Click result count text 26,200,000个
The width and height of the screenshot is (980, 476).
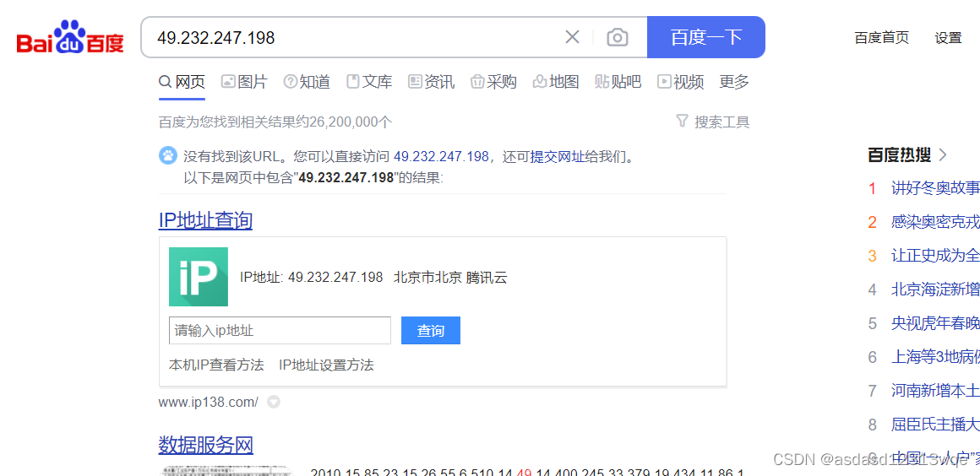351,122
